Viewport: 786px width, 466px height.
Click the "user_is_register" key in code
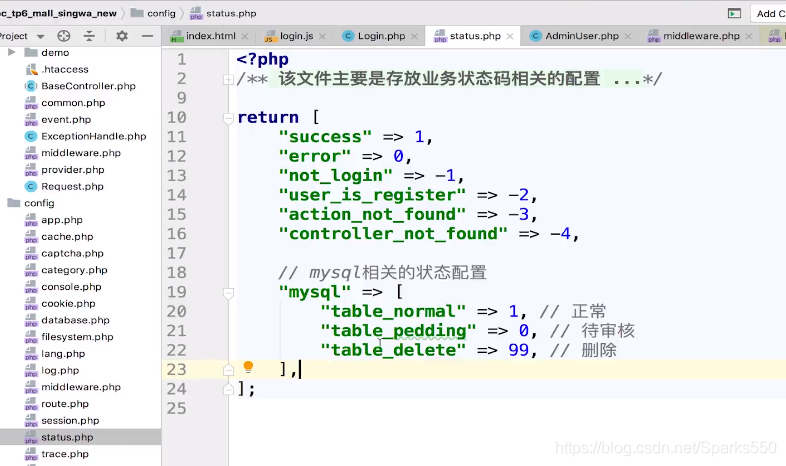coord(372,195)
